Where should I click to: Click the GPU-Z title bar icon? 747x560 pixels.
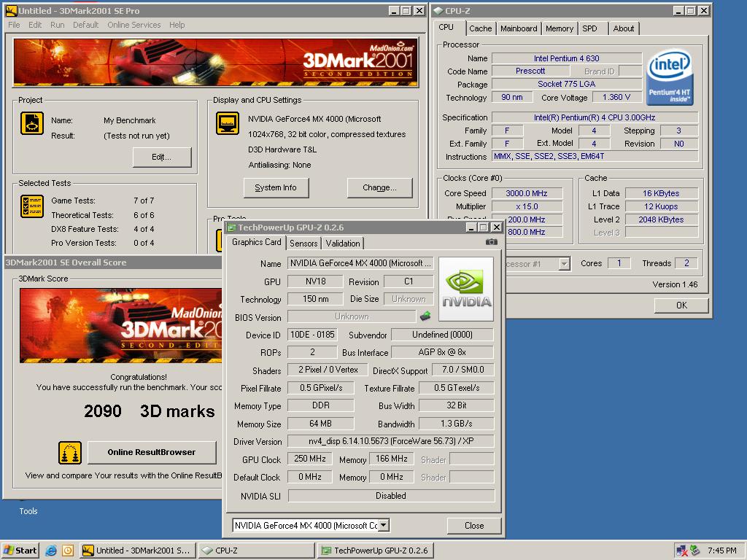(231, 227)
